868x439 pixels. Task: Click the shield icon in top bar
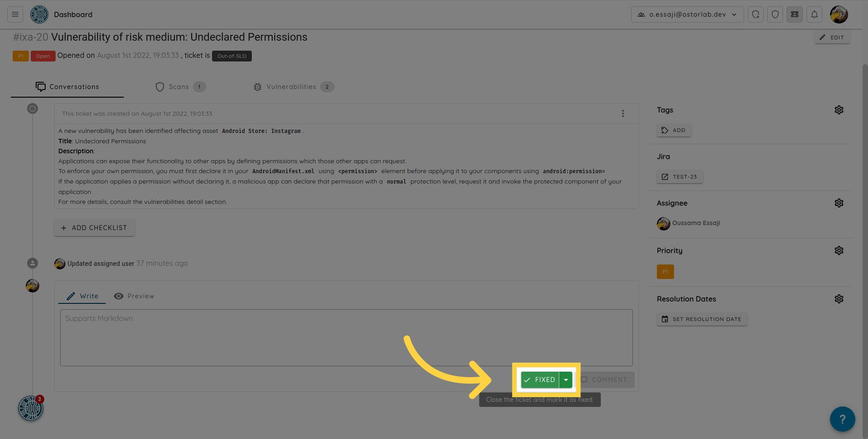tap(775, 14)
